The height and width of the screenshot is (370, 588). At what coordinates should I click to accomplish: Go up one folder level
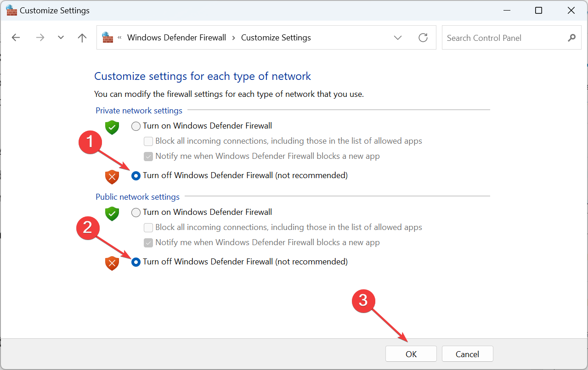click(x=82, y=38)
